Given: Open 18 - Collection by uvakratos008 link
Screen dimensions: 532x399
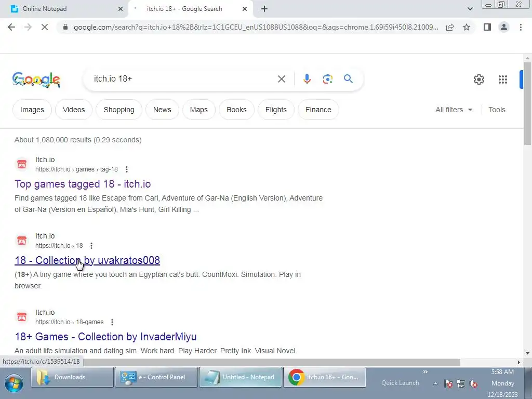Looking at the screenshot, I should tap(87, 260).
